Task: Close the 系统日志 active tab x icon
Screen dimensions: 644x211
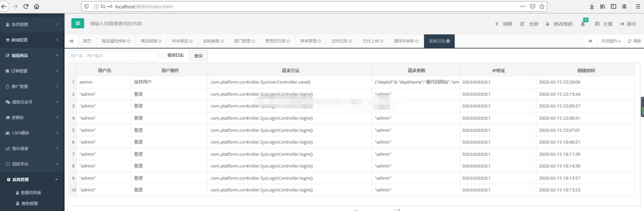Action: (x=448, y=41)
